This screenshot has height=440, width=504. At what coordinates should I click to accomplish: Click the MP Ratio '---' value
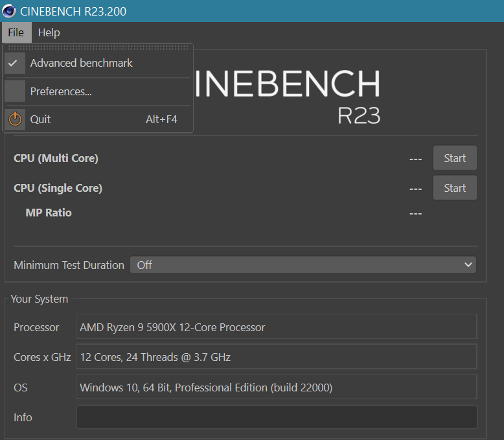(x=416, y=213)
